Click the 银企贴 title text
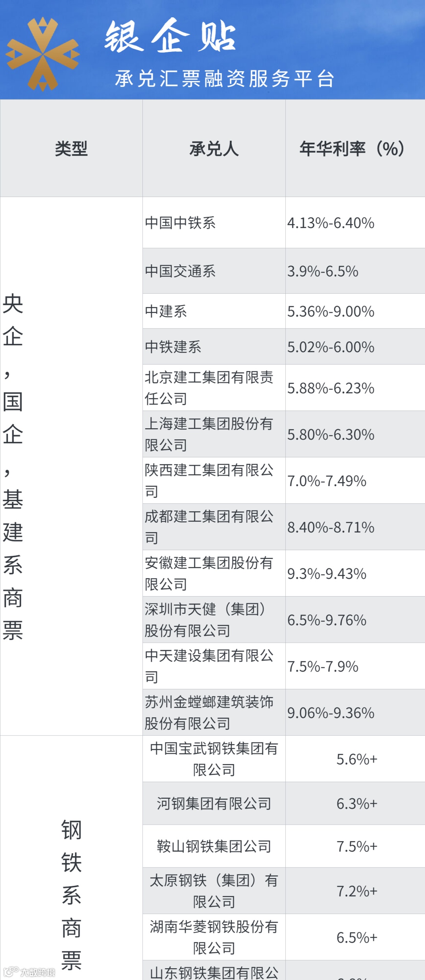 pos(170,37)
